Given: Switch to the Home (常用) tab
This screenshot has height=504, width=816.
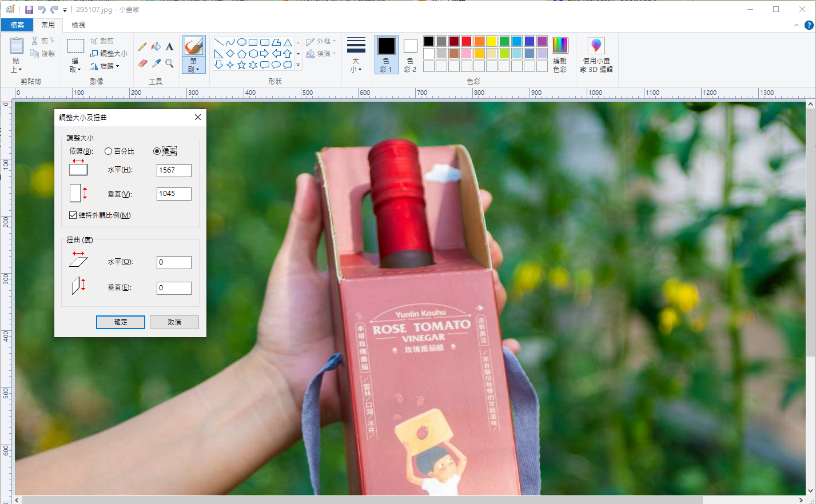Looking at the screenshot, I should (x=48, y=25).
